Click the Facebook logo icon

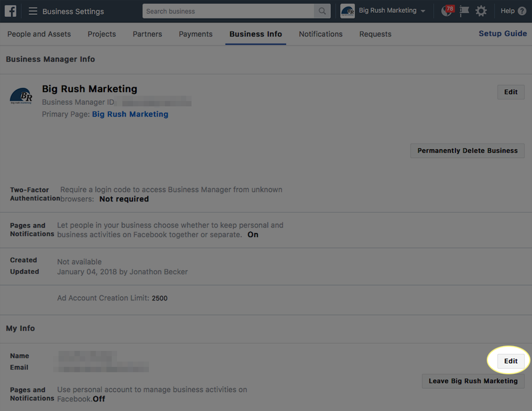(11, 11)
